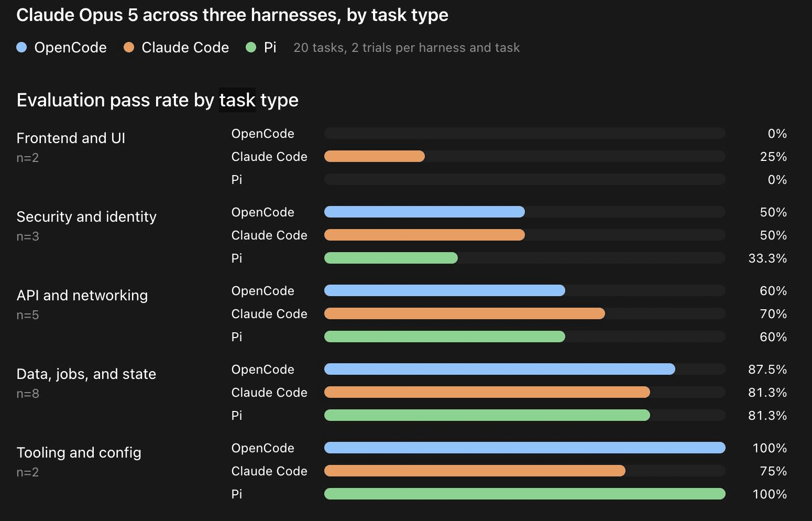Click the 70% value for API Claude Code
Screen dimensions: 812x521
point(773,314)
